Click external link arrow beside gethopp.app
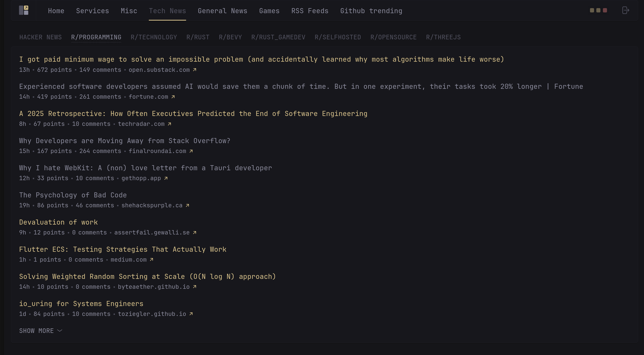Screen dimensions: 644x355 (x=166, y=178)
